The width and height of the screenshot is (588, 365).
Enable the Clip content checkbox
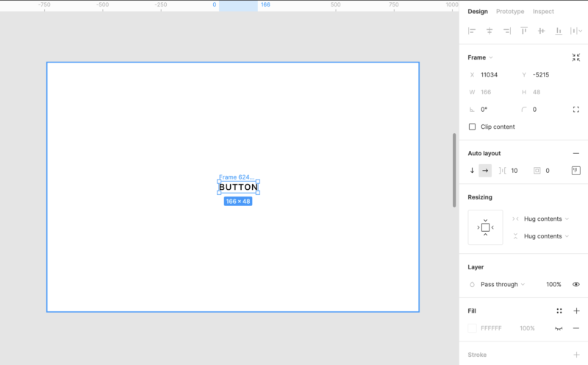click(473, 127)
